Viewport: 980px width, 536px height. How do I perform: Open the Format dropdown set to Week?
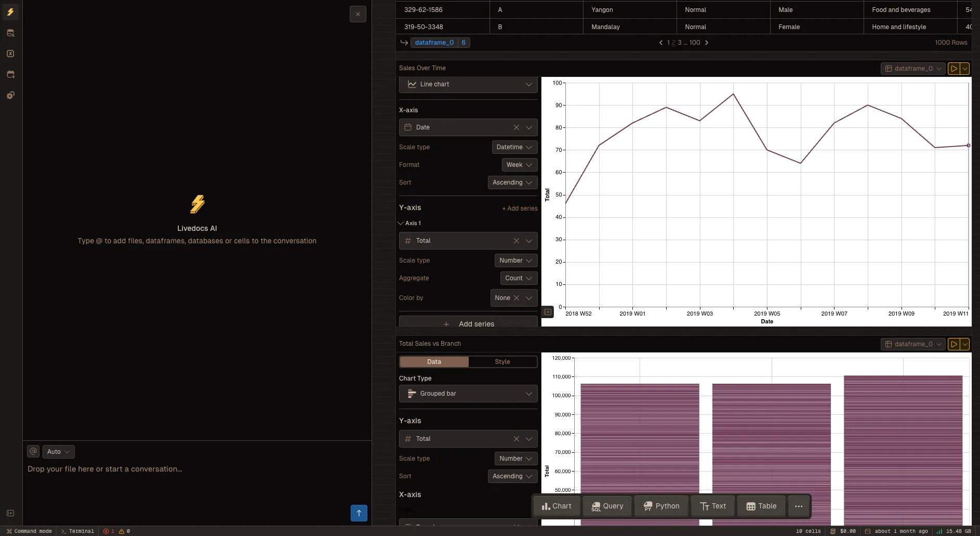pos(519,165)
